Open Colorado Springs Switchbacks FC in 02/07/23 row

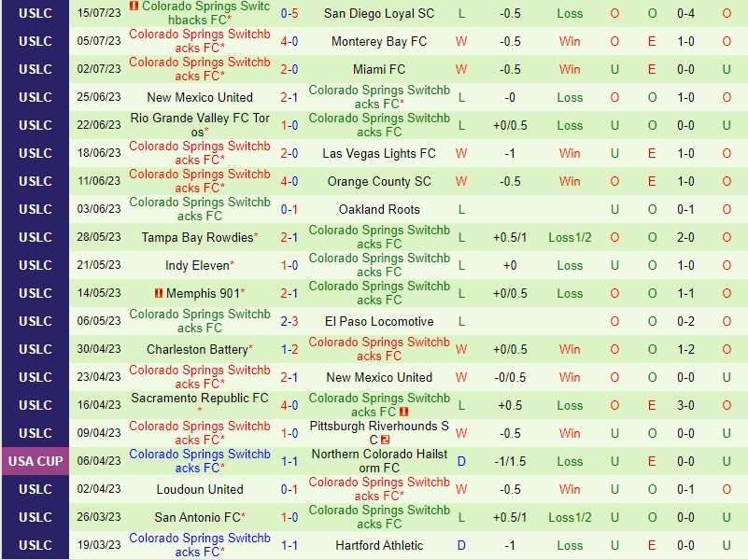tap(200, 69)
